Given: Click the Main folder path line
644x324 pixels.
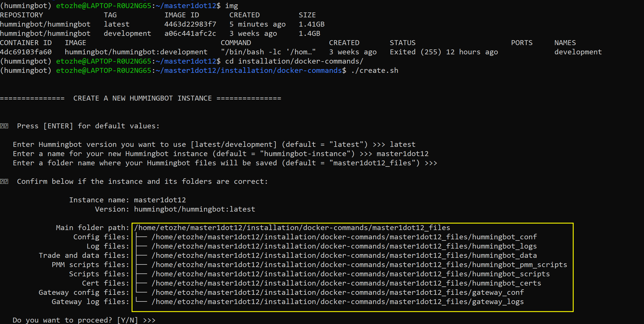Looking at the screenshot, I should pyautogui.click(x=292, y=227).
